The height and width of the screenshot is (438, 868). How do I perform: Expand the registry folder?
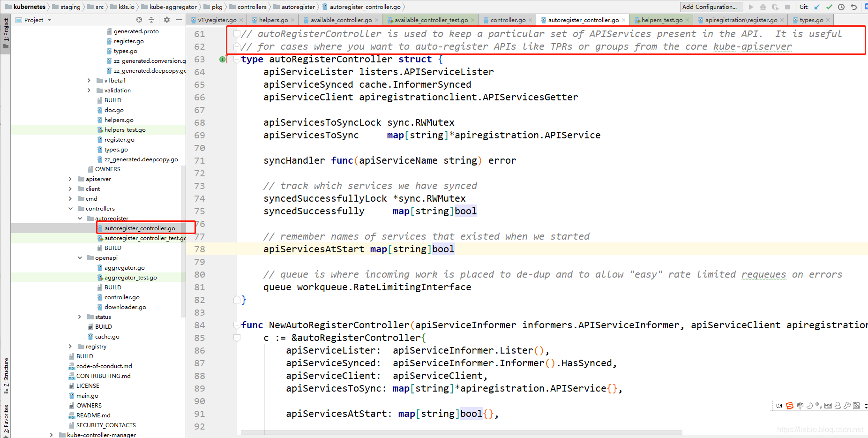(x=70, y=347)
